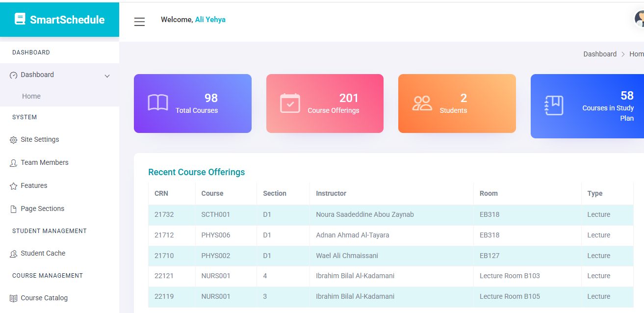Click the calendar icon on Course Offerings
This screenshot has height=313, width=644.
(290, 103)
